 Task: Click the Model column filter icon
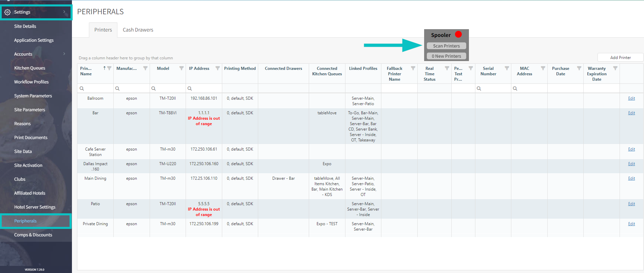tap(182, 68)
